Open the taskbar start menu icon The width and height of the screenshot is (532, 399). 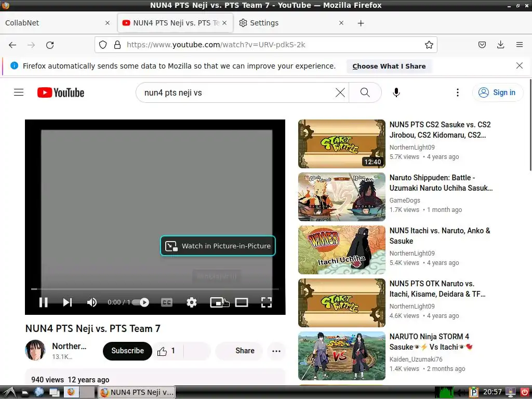click(x=8, y=393)
